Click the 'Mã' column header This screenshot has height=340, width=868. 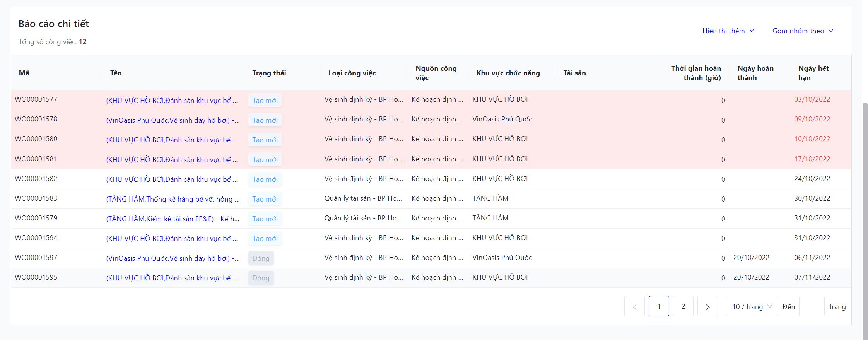(x=24, y=73)
